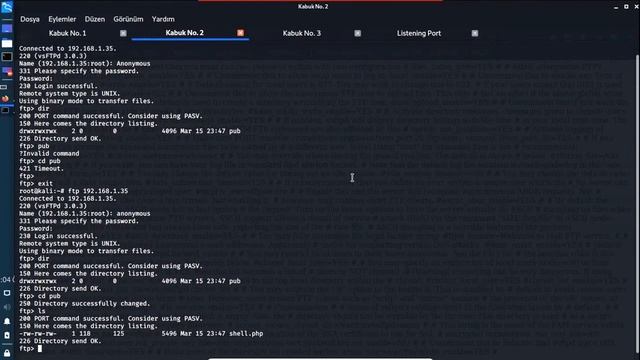640x360 pixels.
Task: Click the display tray icon
Action: coord(7,293)
